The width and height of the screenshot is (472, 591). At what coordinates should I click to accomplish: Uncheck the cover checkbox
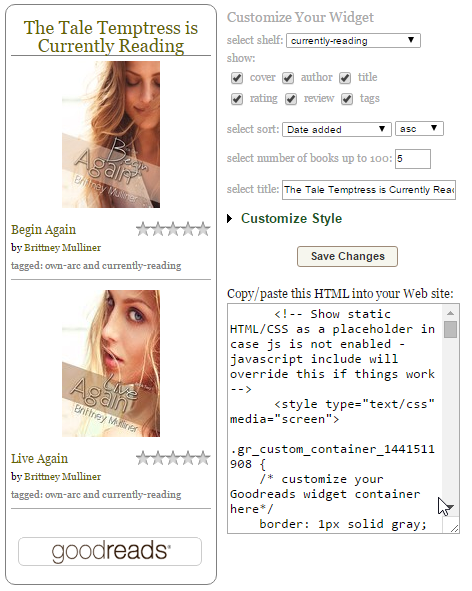(x=237, y=78)
